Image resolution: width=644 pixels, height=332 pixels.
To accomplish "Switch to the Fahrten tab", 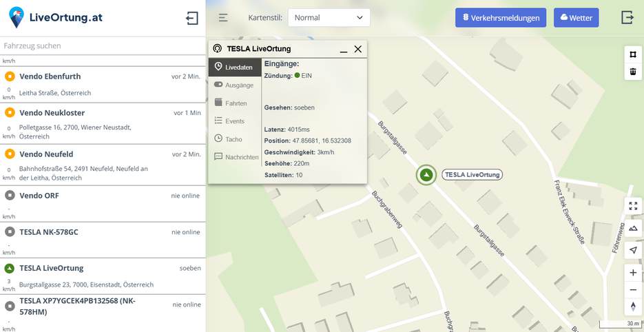I will [235, 103].
